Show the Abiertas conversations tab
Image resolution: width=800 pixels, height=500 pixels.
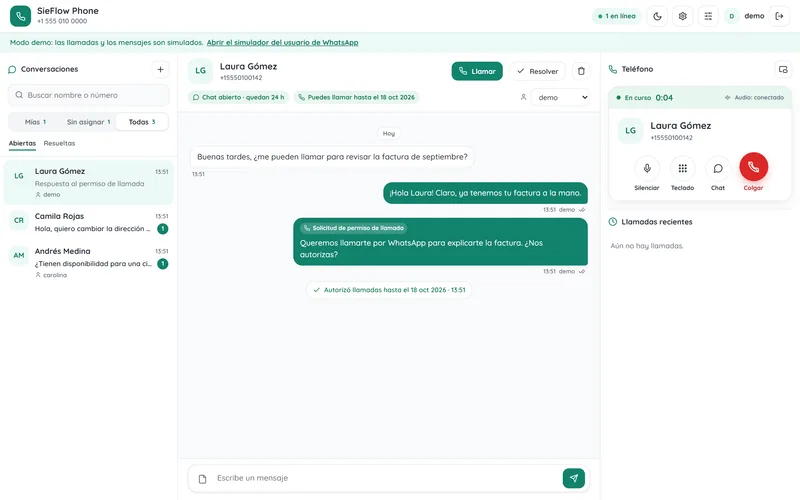click(x=22, y=143)
